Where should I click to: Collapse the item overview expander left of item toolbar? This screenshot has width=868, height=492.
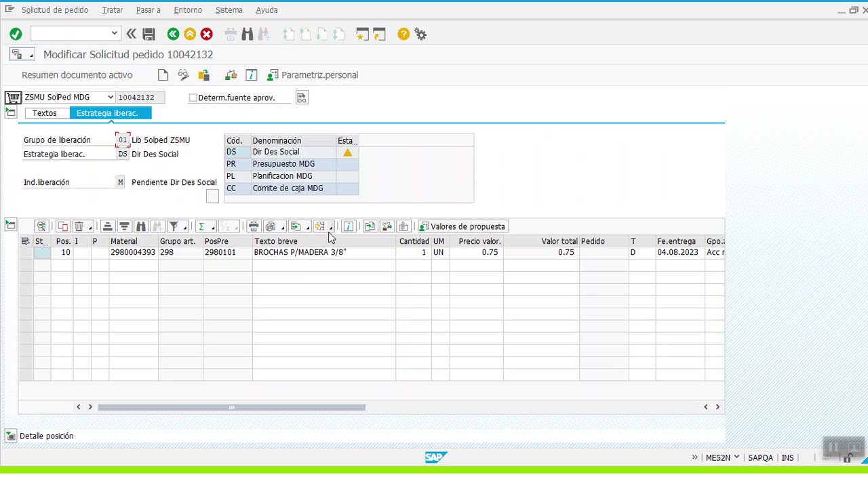(x=11, y=225)
